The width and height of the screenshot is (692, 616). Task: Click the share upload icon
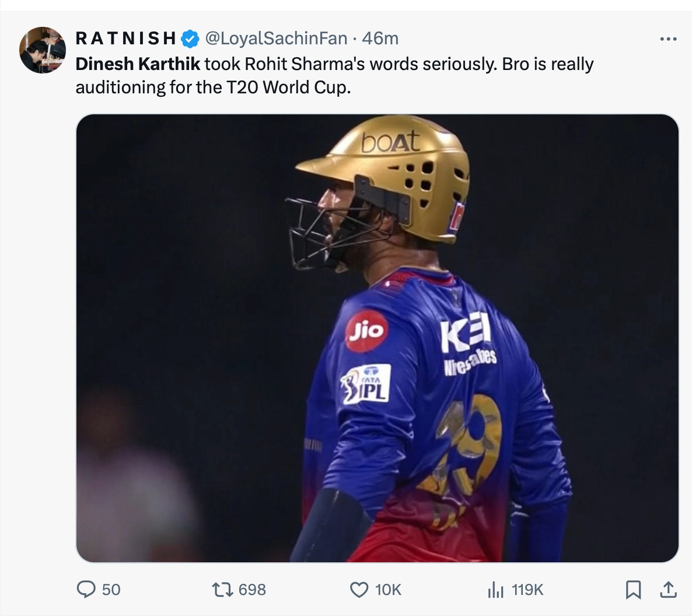pos(668,590)
